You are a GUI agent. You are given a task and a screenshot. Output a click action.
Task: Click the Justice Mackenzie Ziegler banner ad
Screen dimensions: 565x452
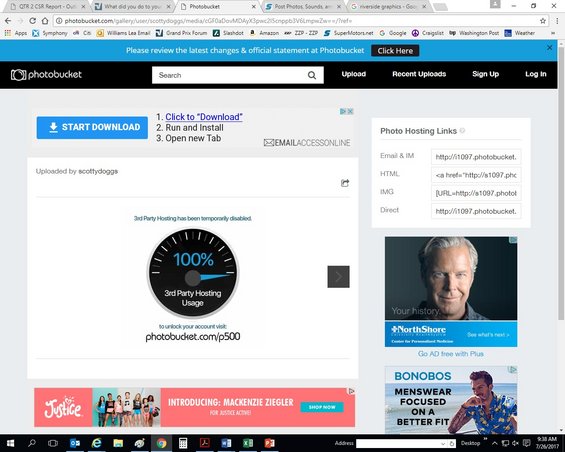[x=195, y=407]
